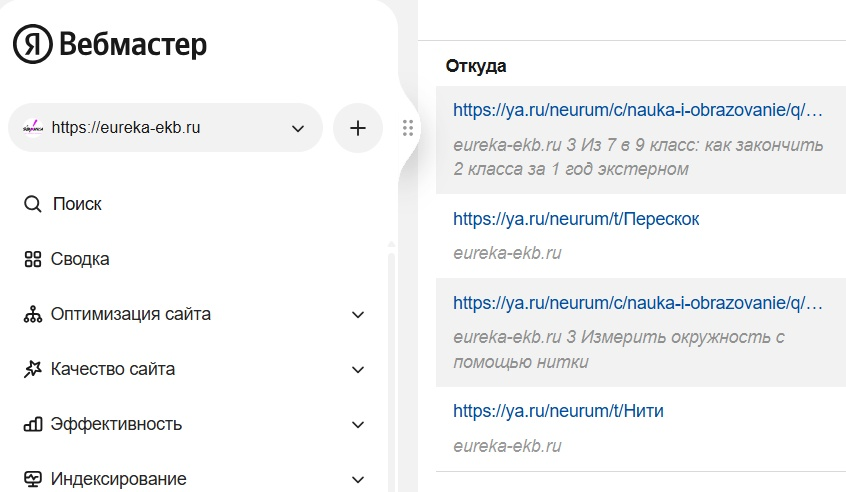
Task: Click the Индексирование monitor icon
Action: tap(33, 479)
